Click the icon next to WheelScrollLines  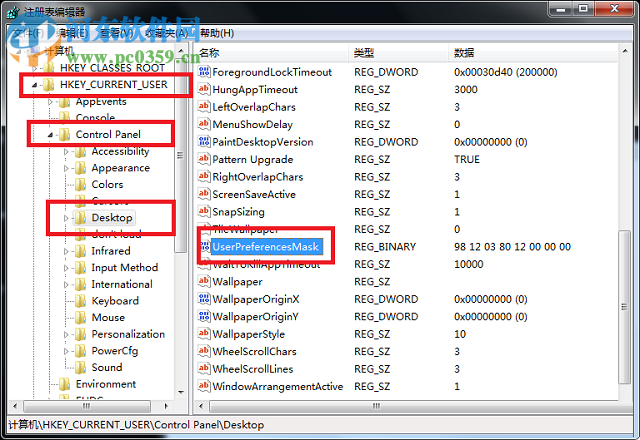tap(204, 369)
